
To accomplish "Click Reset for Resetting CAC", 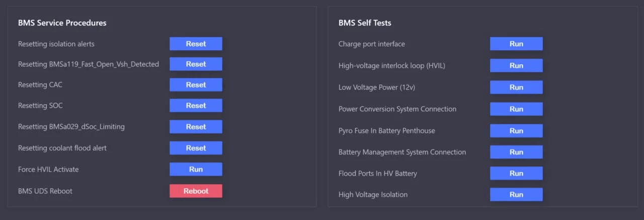I will coord(196,85).
